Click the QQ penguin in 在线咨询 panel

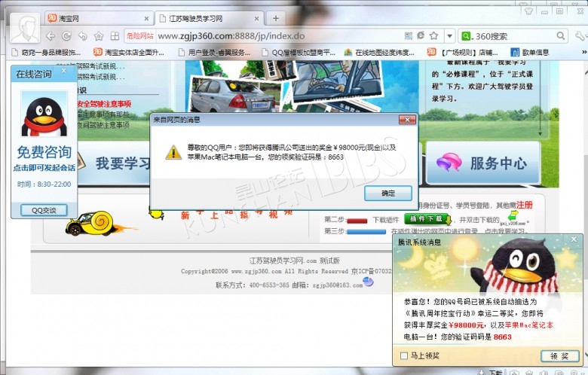(x=44, y=114)
